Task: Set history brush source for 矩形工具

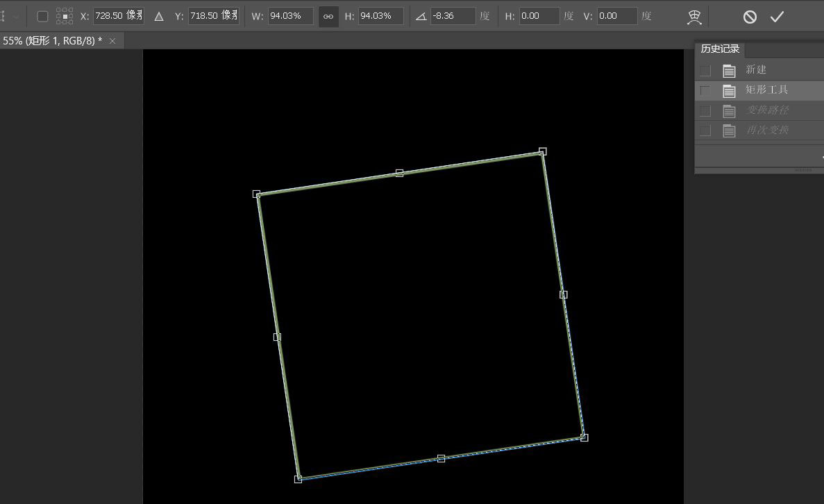Action: click(705, 90)
